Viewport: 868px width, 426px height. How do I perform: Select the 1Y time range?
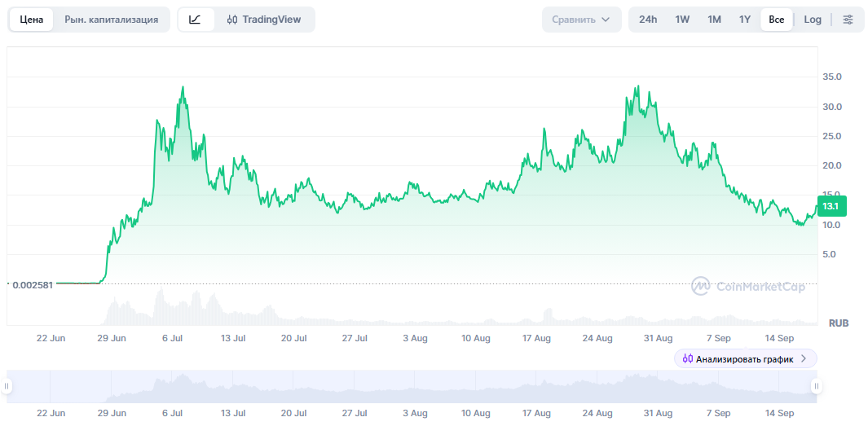[x=745, y=20]
